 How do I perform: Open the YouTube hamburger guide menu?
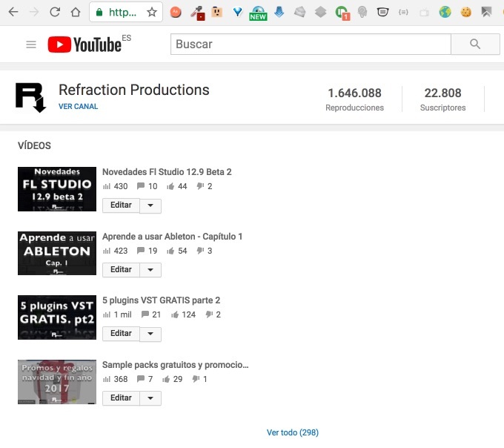31,45
